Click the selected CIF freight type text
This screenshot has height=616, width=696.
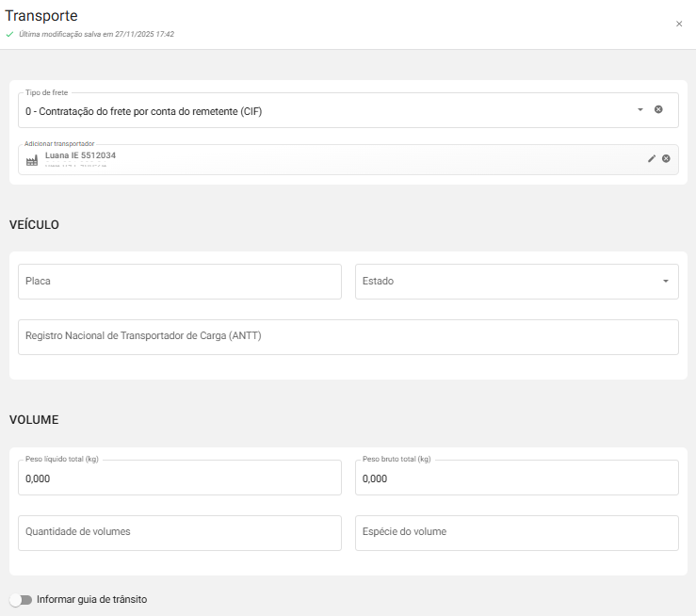pyautogui.click(x=143, y=111)
